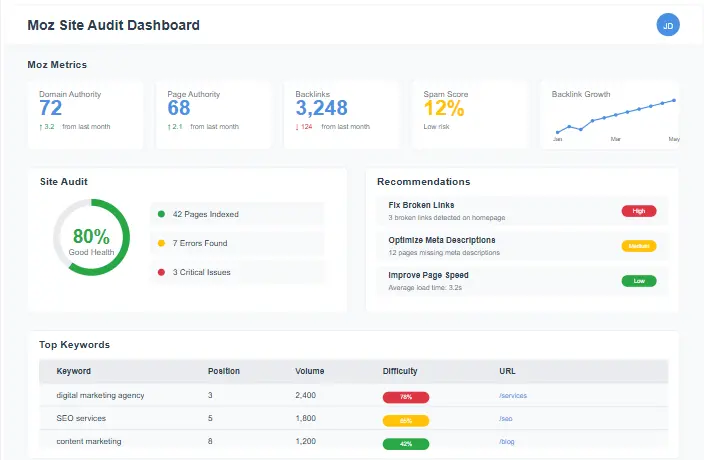The height and width of the screenshot is (460, 704).
Task: Click the green dot beside 42 Pages Indexed
Action: pos(161,214)
